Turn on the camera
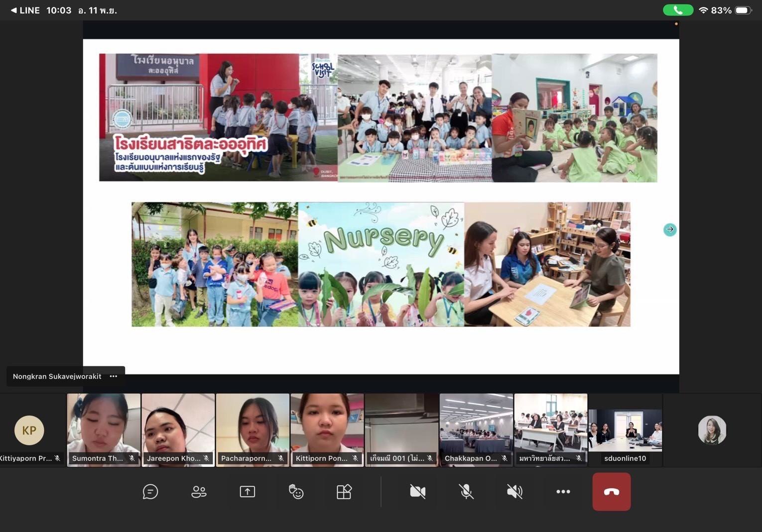Screen dimensions: 762x532 (x=417, y=492)
